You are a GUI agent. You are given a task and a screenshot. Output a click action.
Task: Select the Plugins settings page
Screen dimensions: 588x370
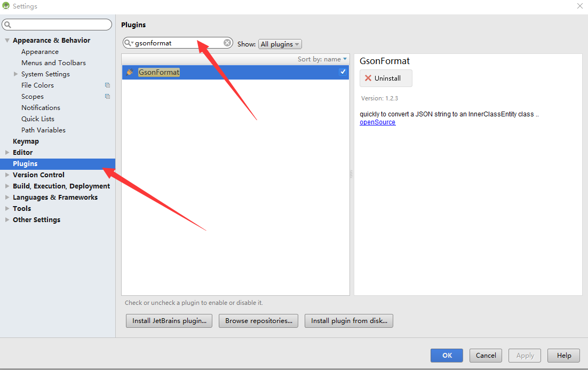coord(58,163)
